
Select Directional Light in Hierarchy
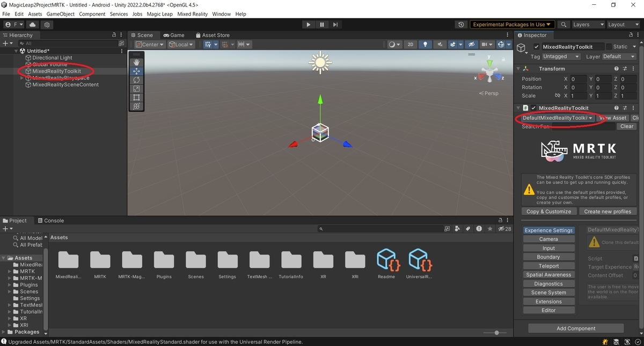coord(52,57)
